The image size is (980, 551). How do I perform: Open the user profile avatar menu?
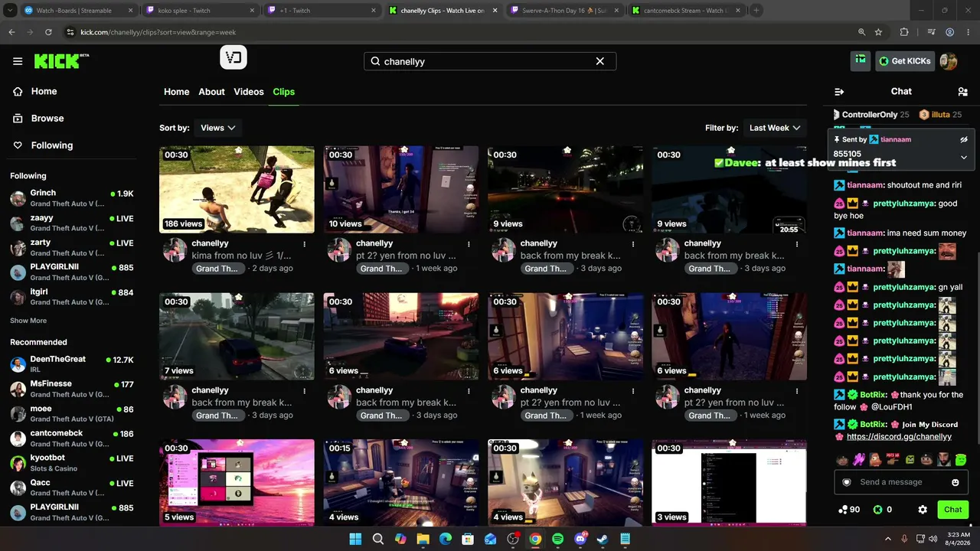pyautogui.click(x=949, y=61)
